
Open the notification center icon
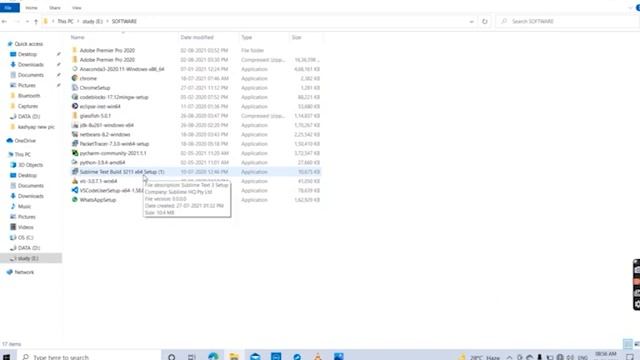tap(630, 357)
